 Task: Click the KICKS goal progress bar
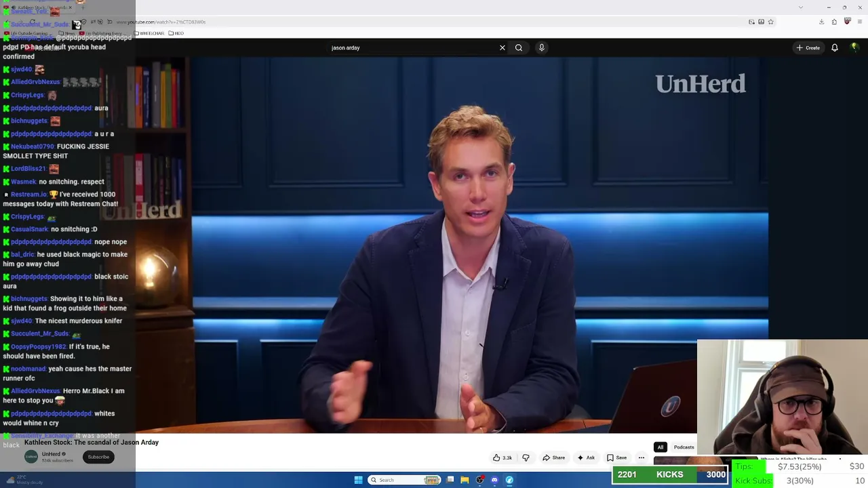669,474
